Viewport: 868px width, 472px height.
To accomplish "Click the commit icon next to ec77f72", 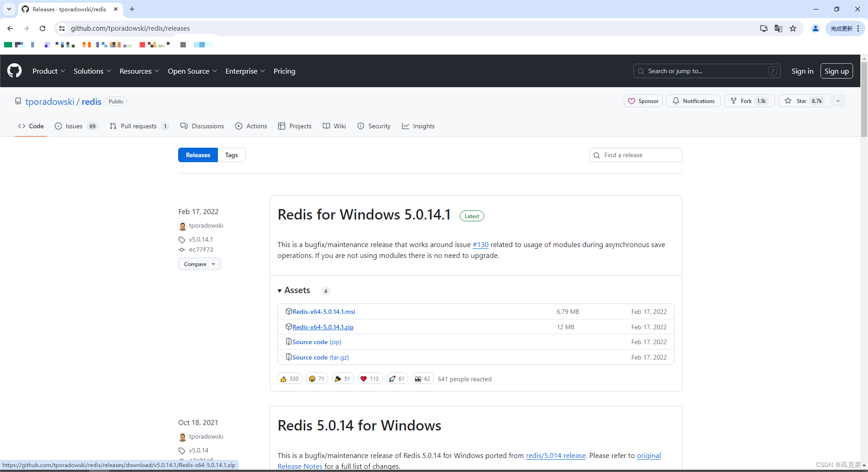I will pos(182,250).
